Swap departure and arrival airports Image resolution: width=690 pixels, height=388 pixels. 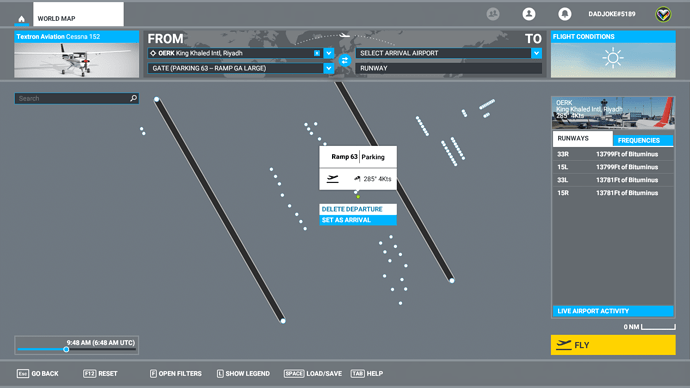pos(345,60)
